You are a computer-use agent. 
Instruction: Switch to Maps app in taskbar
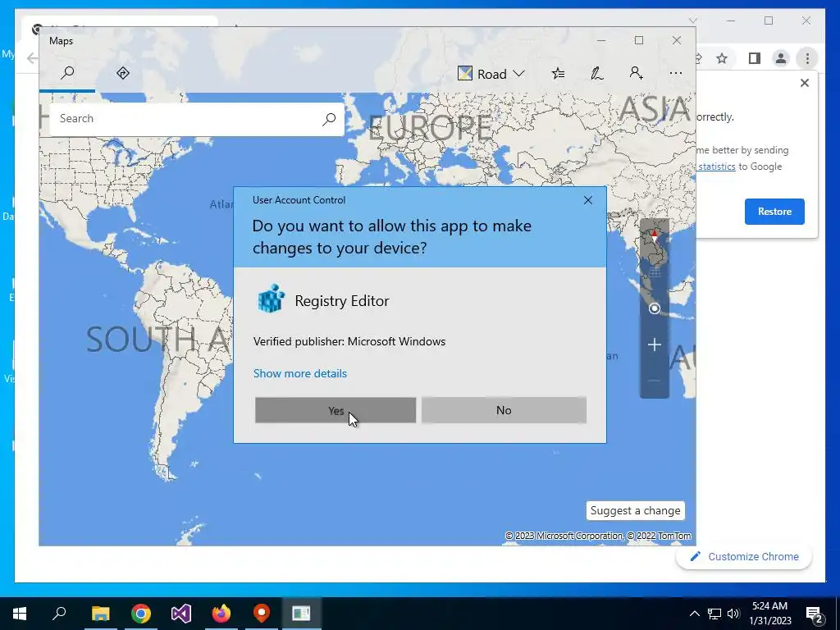tap(262, 614)
